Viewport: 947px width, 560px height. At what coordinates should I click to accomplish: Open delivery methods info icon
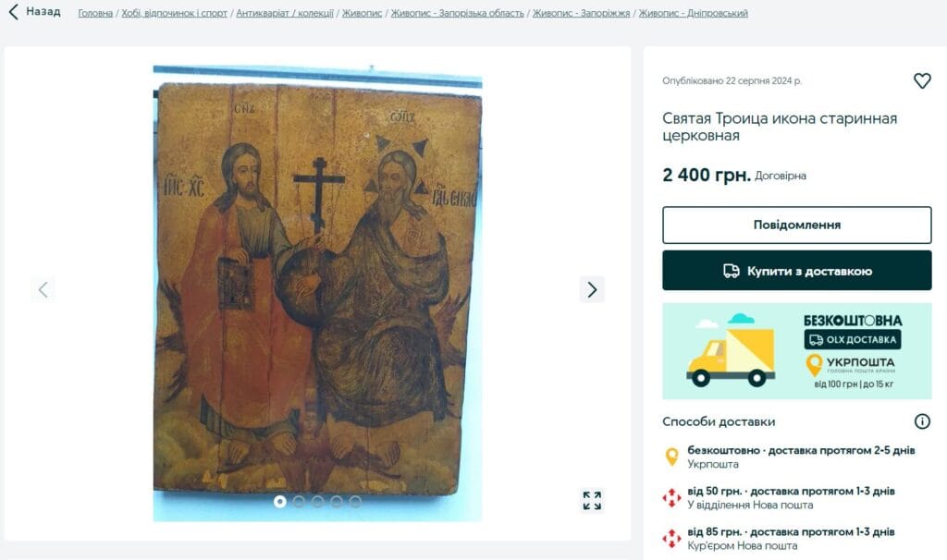[x=922, y=421]
